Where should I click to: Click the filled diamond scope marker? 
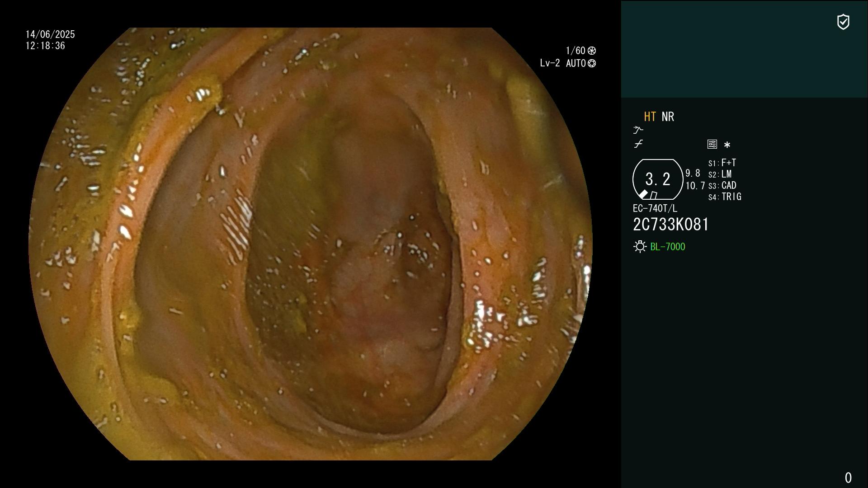pos(643,194)
